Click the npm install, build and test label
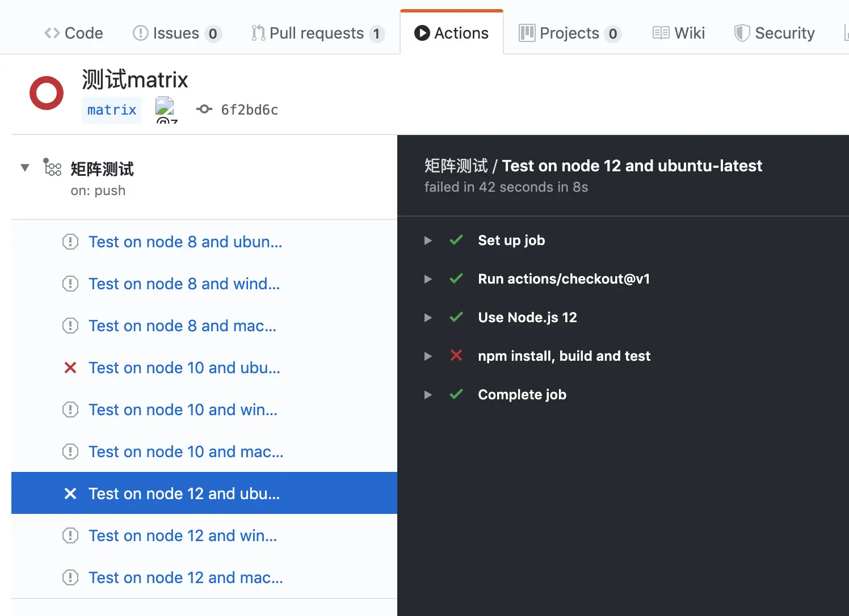849x616 pixels. coord(564,356)
